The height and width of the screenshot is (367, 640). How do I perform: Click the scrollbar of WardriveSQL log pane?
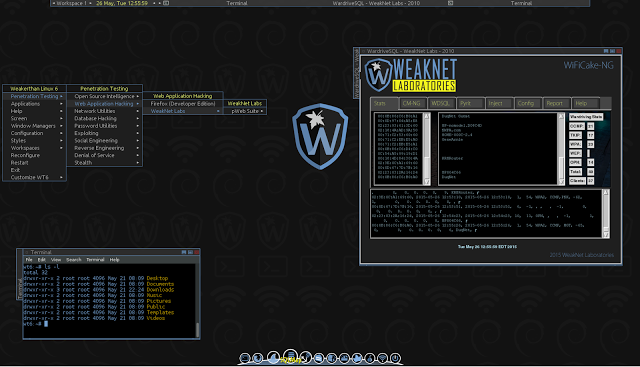tap(606, 213)
